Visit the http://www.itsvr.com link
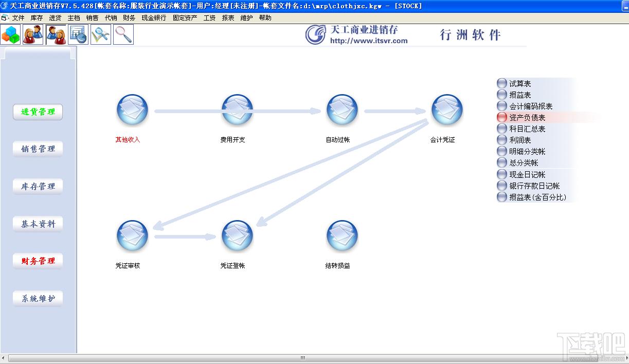Screen dimensions: 629x364 369,41
